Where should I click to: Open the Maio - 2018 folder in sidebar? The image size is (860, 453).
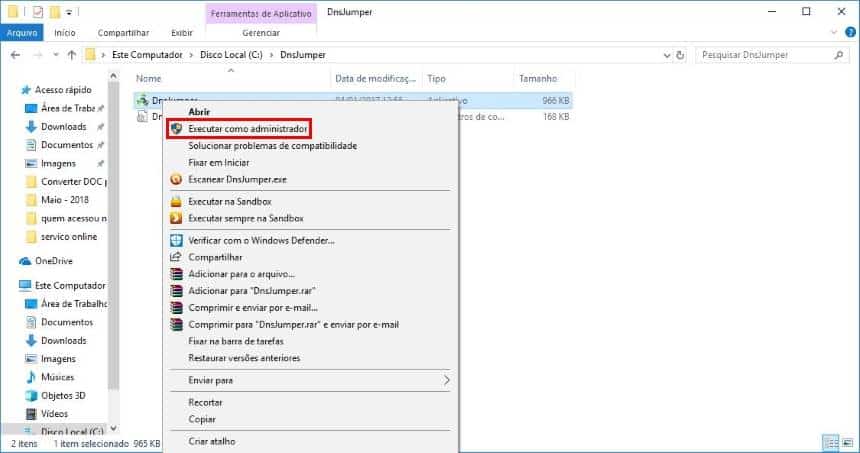(x=65, y=200)
